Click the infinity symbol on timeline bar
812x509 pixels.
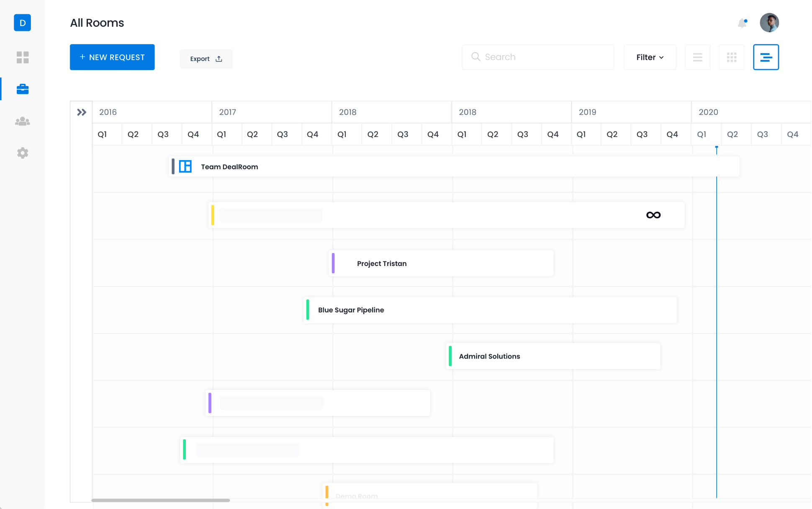coord(653,215)
